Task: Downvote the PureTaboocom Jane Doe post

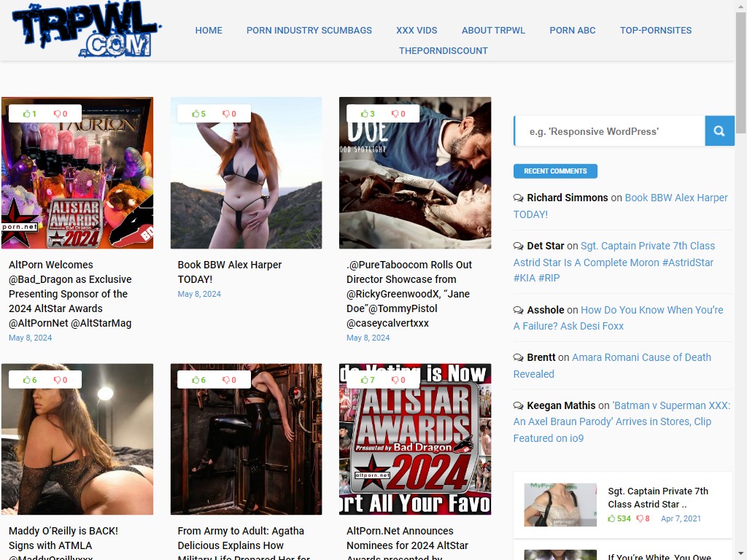Action: 398,114
